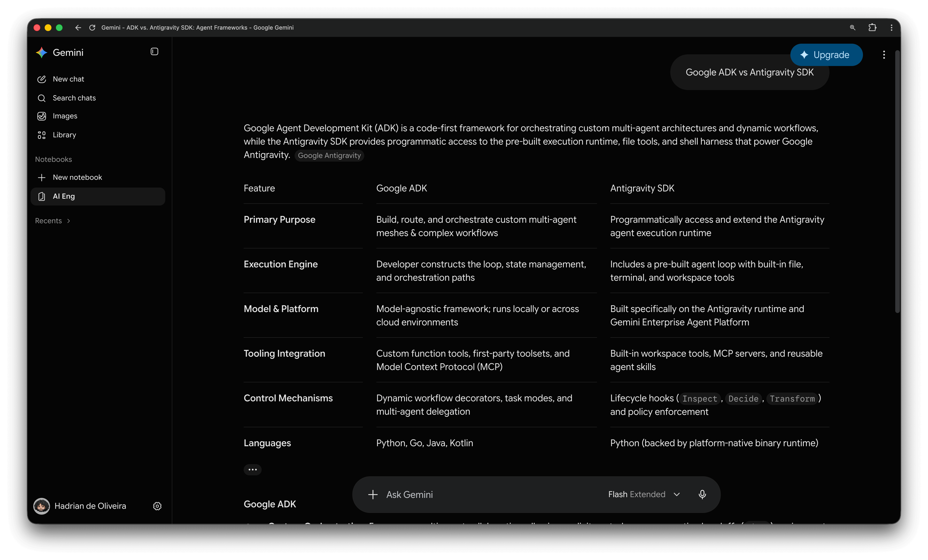This screenshot has height=560, width=928.
Task: Open the Flash Extended model dropdown
Action: click(644, 494)
